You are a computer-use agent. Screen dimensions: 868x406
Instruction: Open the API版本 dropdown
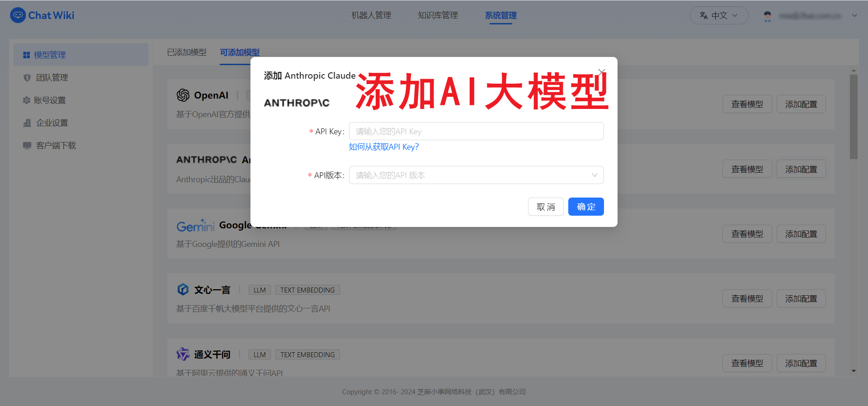[476, 175]
